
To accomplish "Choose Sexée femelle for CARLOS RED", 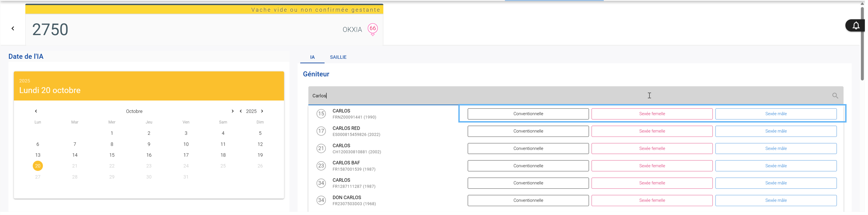I will point(652,131).
